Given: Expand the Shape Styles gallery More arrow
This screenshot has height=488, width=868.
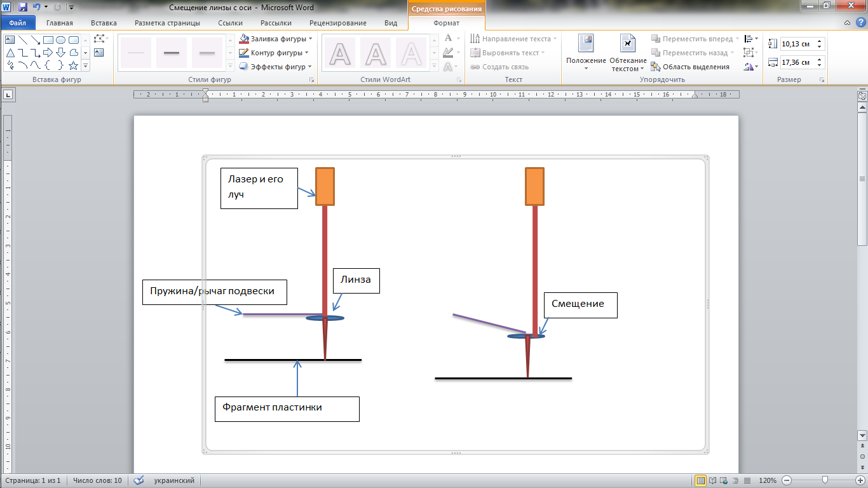Looking at the screenshot, I should point(229,65).
